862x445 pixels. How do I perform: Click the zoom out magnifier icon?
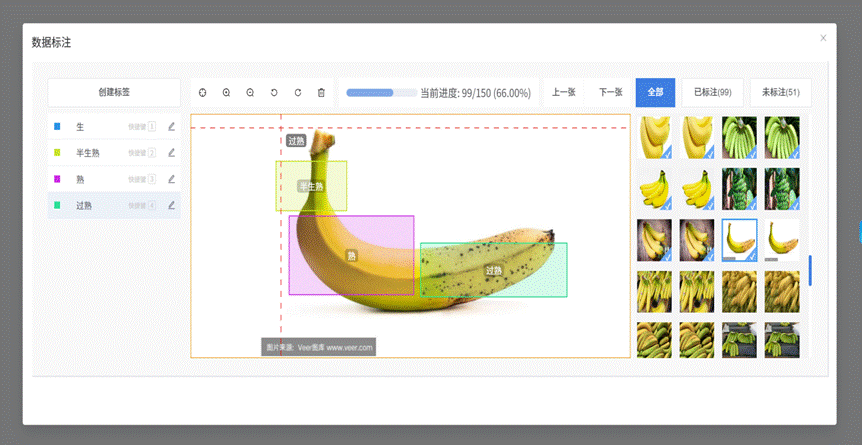click(250, 93)
